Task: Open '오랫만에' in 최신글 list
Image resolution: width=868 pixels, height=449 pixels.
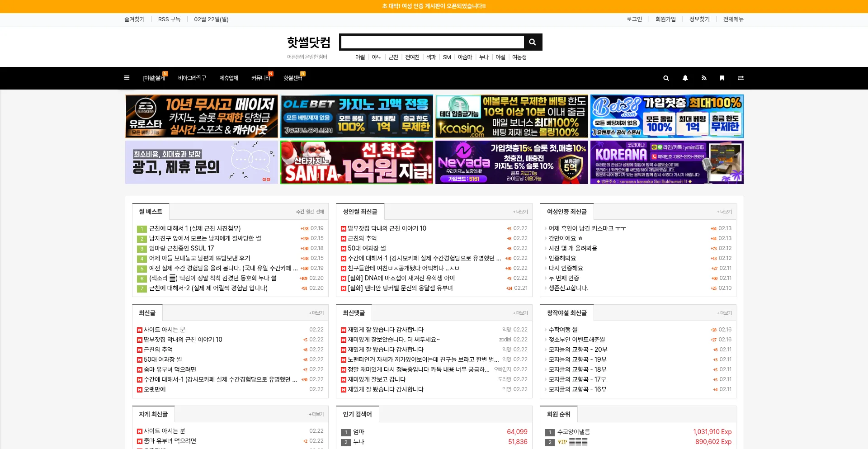Action: (x=155, y=390)
